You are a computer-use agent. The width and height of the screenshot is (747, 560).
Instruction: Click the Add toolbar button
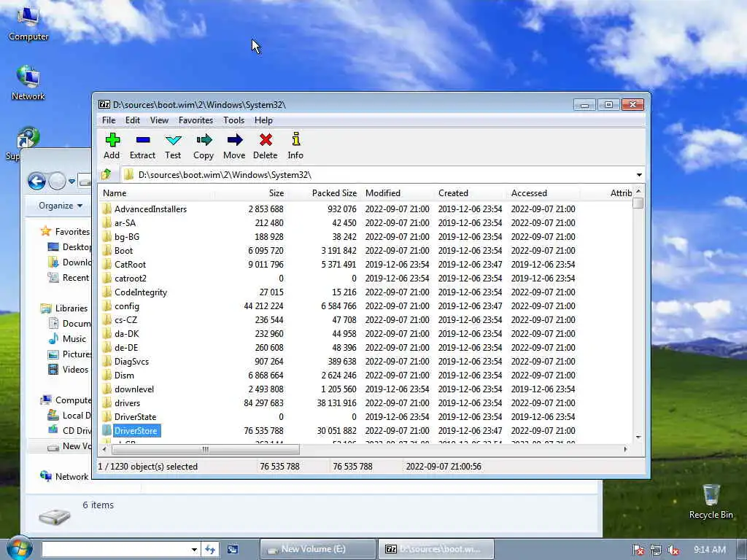click(x=112, y=146)
